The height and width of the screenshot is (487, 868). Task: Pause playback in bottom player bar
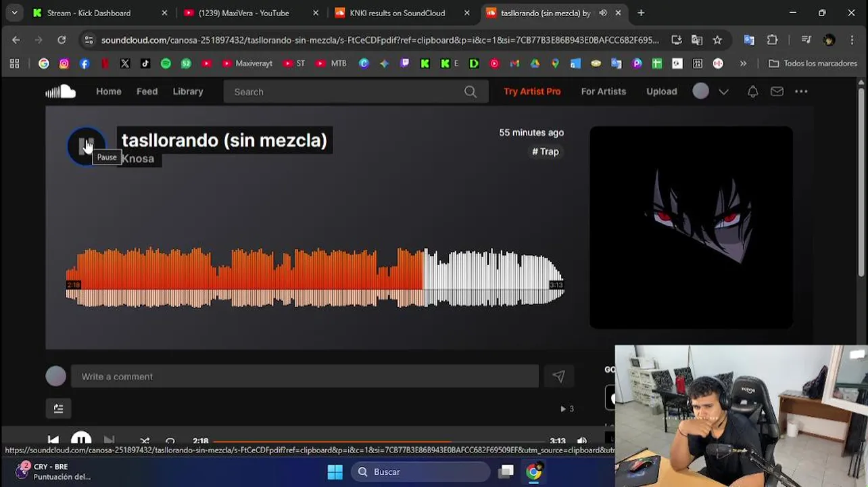(x=81, y=440)
